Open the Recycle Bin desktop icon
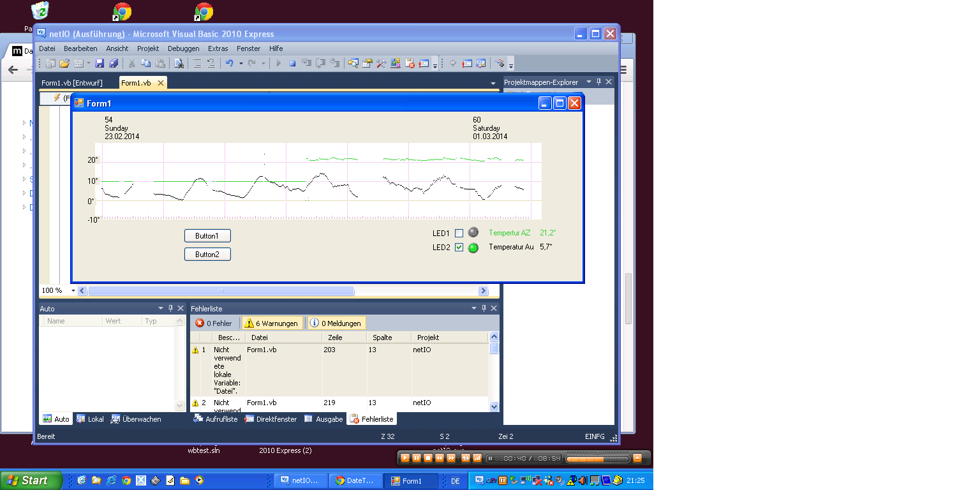980x490 pixels. [x=40, y=11]
